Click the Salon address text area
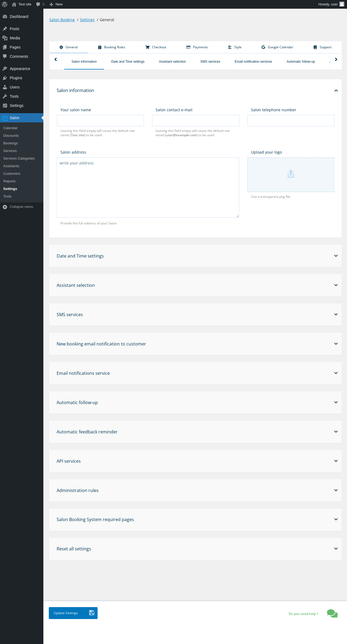This screenshot has height=644, width=347. 148,188
